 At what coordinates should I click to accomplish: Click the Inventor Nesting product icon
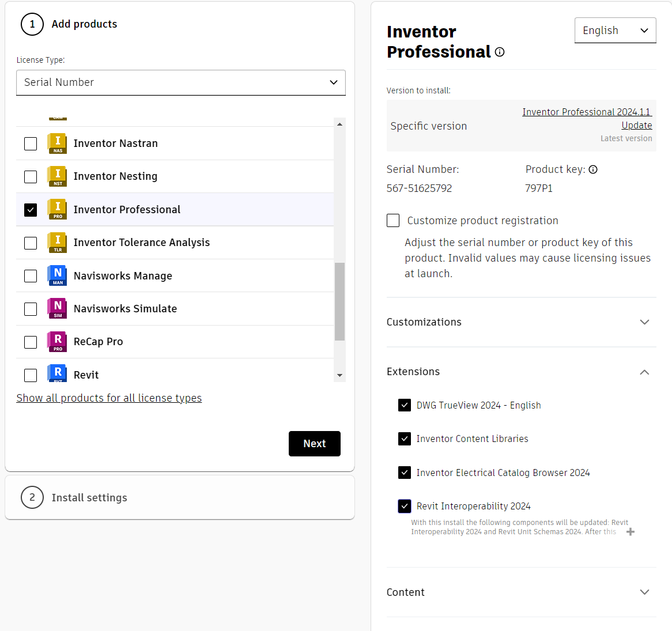57,176
